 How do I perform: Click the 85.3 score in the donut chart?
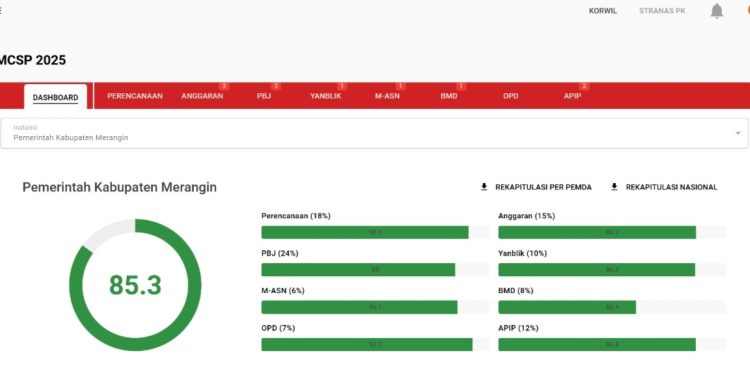click(135, 285)
